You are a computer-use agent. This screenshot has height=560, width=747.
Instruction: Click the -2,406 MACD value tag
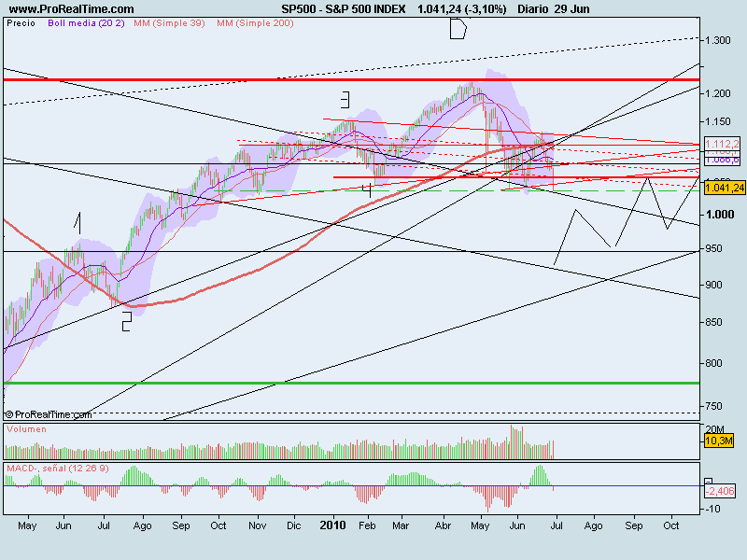(x=720, y=491)
